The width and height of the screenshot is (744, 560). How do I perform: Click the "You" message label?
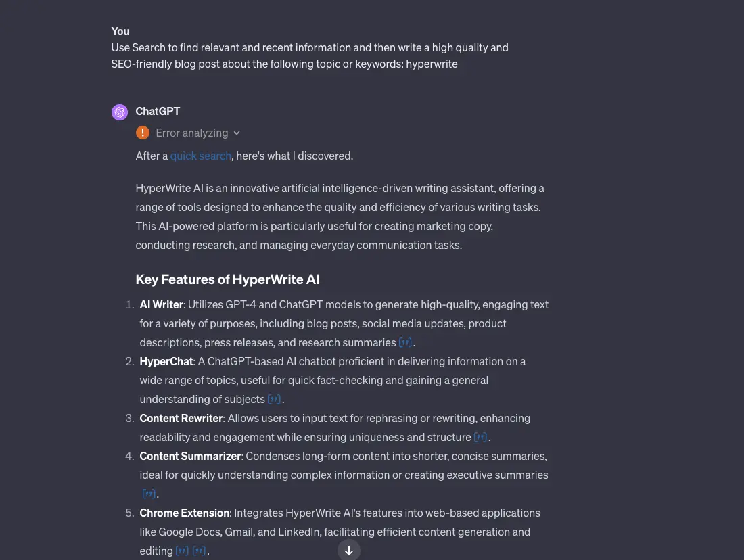click(x=120, y=31)
